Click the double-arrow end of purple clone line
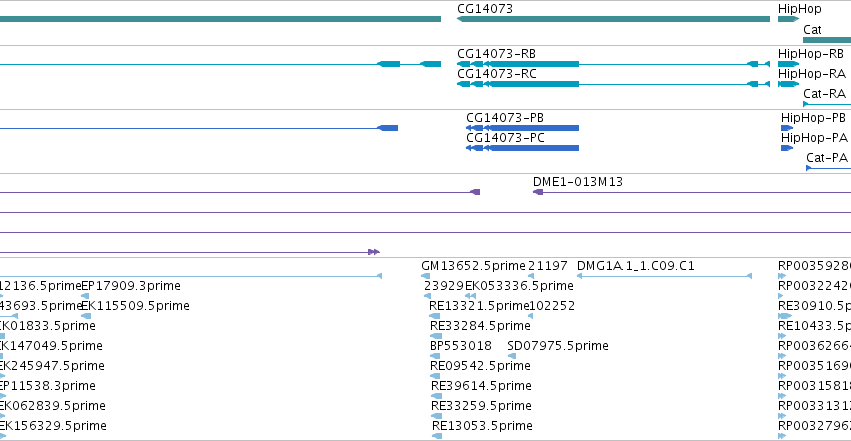This screenshot has width=851, height=441. pos(374,252)
